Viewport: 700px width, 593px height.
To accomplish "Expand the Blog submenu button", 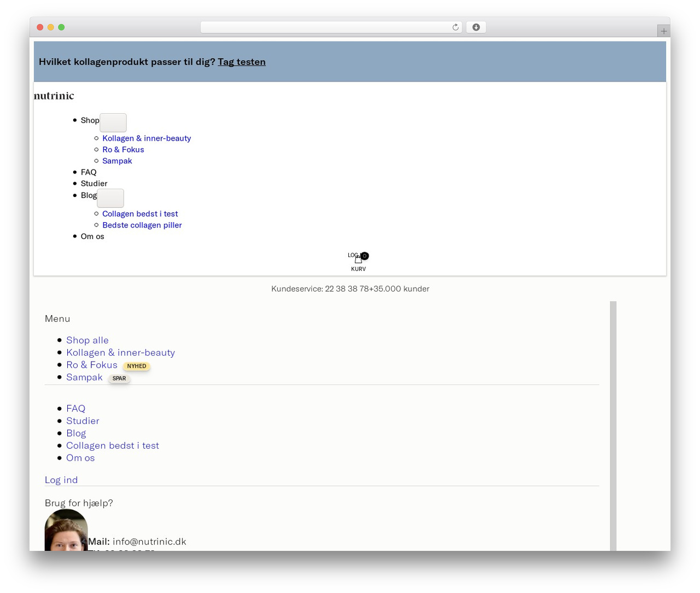I will (x=110, y=198).
